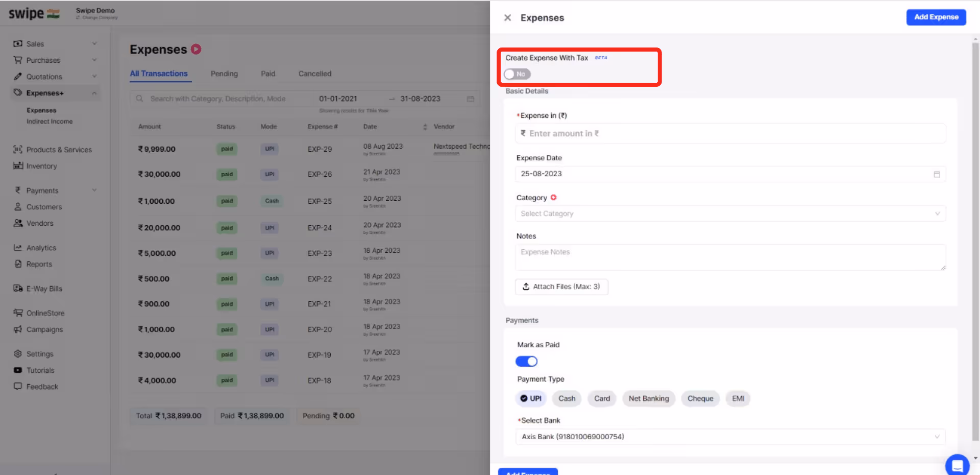Play the Expenses tutorial video icon
Screen dimensions: 980x475
[196, 49]
